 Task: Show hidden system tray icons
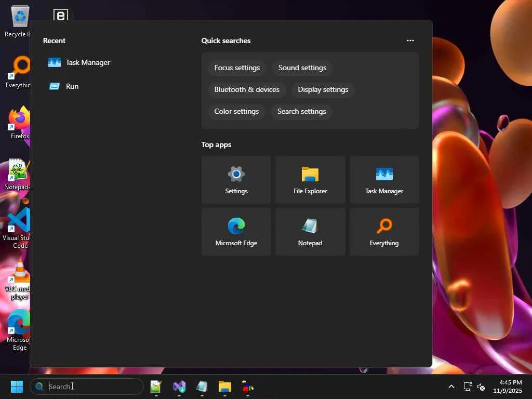click(451, 387)
